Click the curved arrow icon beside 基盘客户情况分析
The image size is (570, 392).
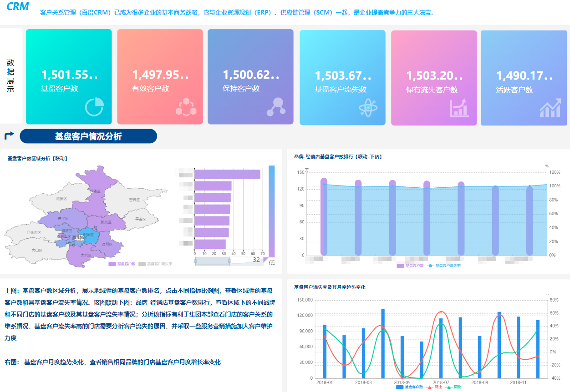tap(9, 136)
